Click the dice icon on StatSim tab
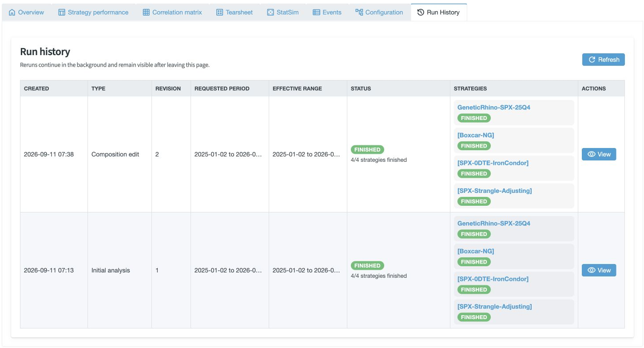This screenshot has width=644, height=348. tap(270, 12)
